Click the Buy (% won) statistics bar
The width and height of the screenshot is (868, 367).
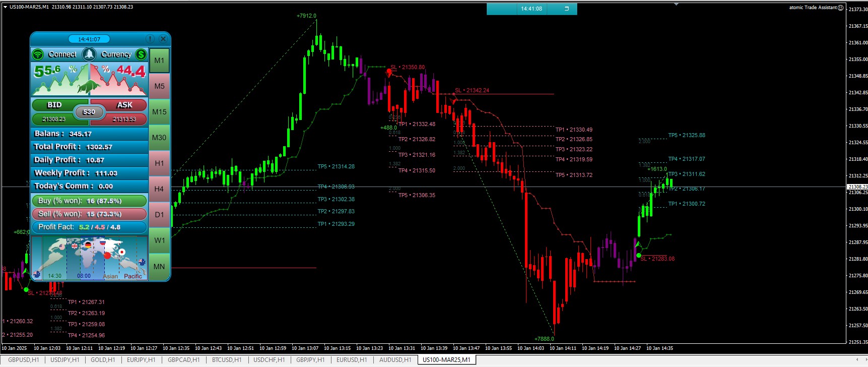89,201
